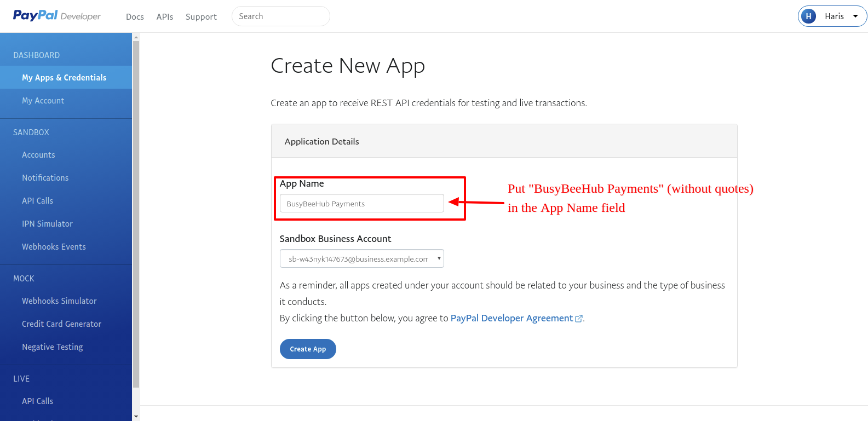The width and height of the screenshot is (868, 421).
Task: Click the App Name label
Action: point(302,183)
